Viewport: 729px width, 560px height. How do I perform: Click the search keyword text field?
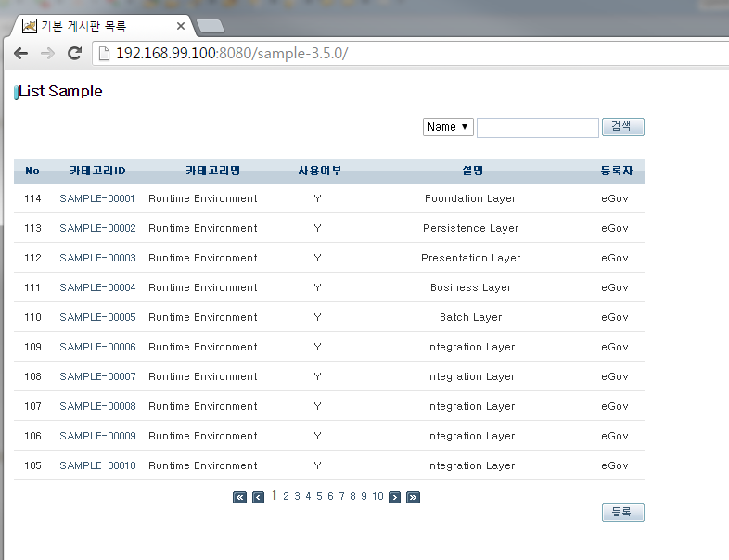[537, 127]
